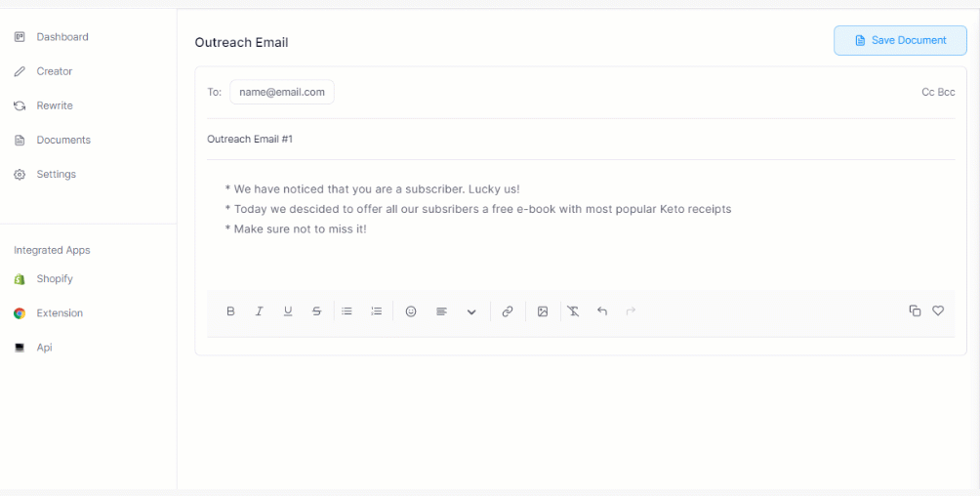Toggle italic text formatting
Screen dimensions: 980x496
pyautogui.click(x=260, y=311)
